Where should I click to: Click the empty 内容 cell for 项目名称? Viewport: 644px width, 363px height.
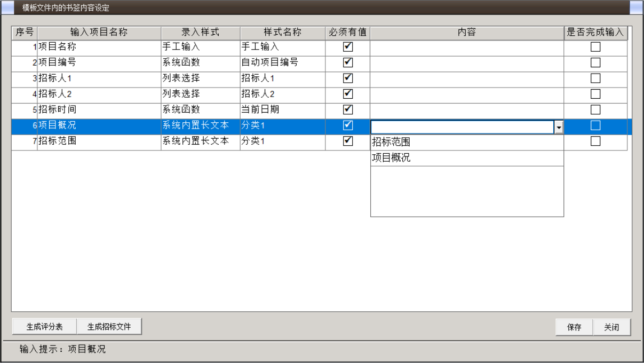(467, 48)
